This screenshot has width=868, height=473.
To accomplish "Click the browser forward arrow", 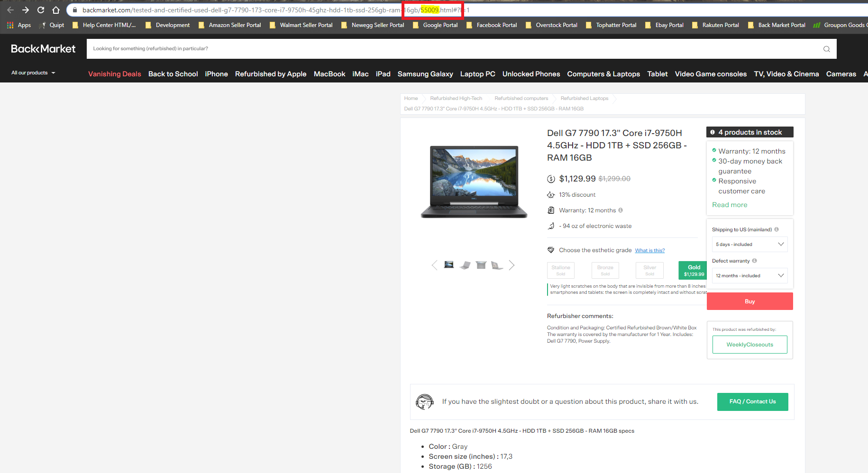I will coord(26,10).
